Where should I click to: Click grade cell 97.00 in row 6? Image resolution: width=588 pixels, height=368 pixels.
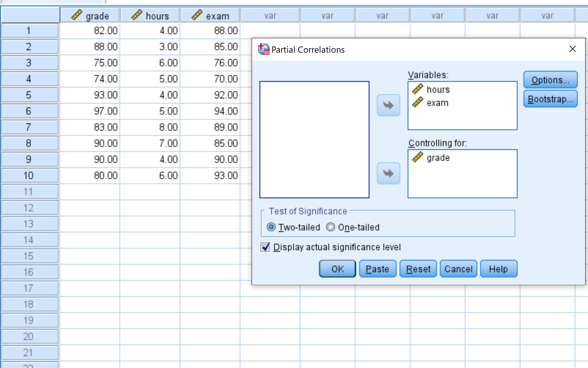(90, 111)
